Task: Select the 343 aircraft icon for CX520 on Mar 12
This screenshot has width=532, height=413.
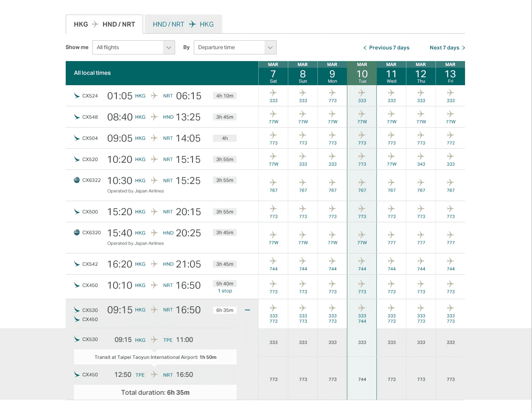Action: 421,157
